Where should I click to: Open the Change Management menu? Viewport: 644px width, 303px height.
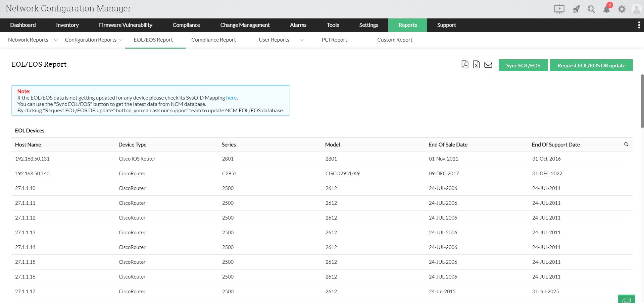(245, 25)
